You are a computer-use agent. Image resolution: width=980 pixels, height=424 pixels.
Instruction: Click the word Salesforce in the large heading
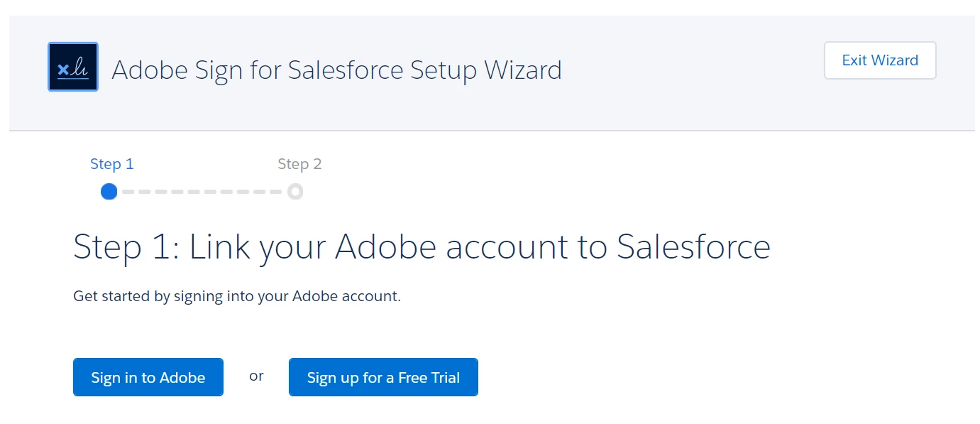point(693,247)
